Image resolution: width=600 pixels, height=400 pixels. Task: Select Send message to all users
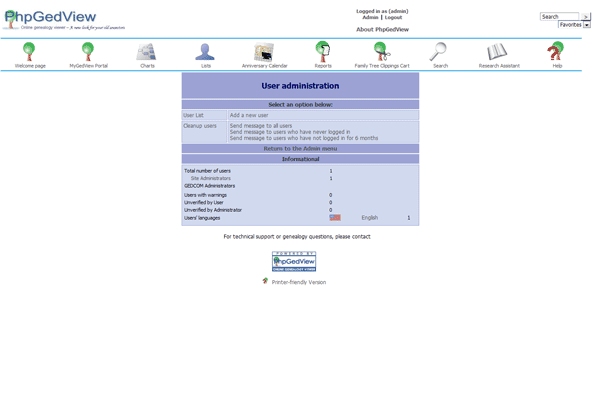(264, 126)
